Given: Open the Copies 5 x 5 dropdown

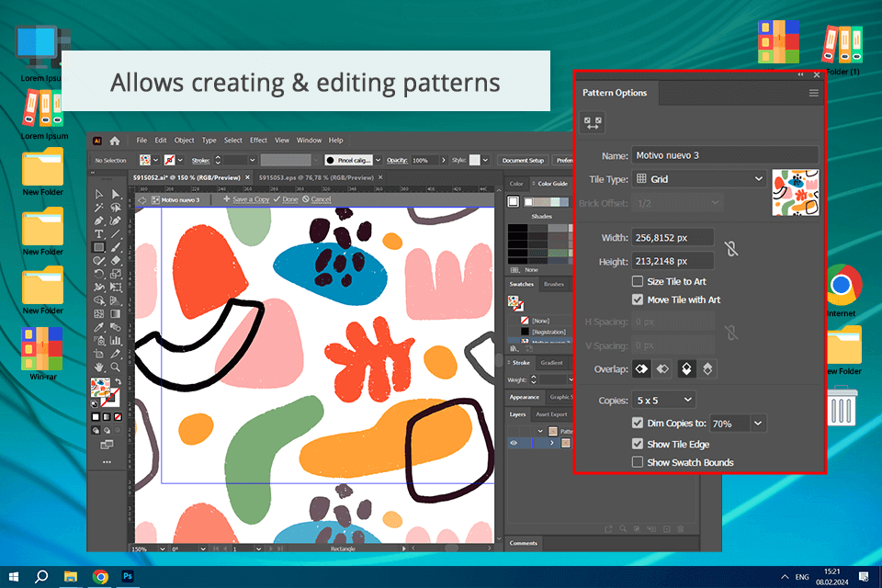Looking at the screenshot, I should point(663,400).
